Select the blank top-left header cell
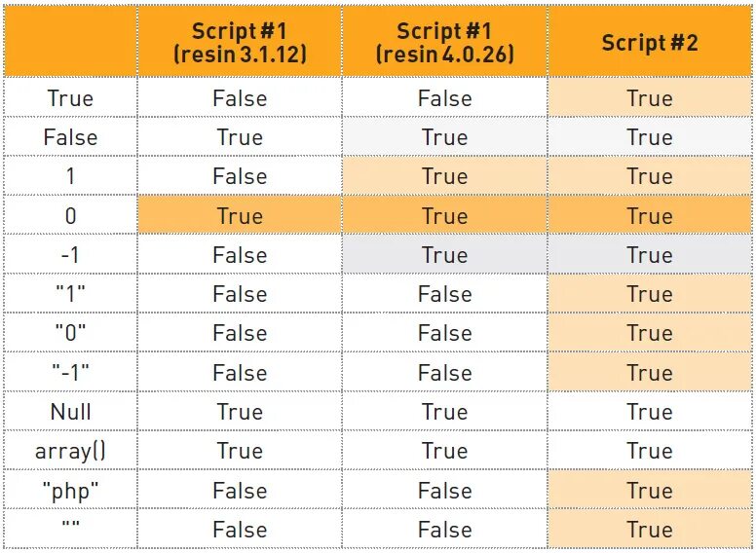Viewport: 756px width, 553px height. tap(70, 42)
